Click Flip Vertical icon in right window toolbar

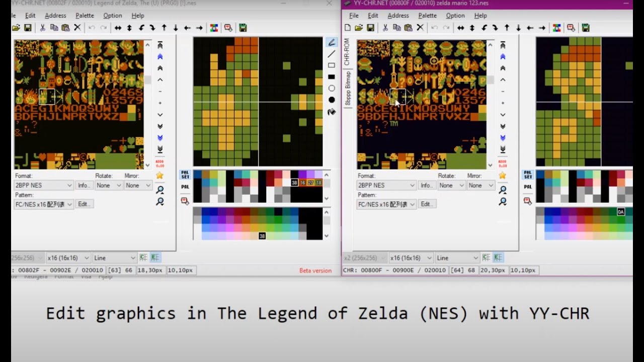tap(472, 28)
